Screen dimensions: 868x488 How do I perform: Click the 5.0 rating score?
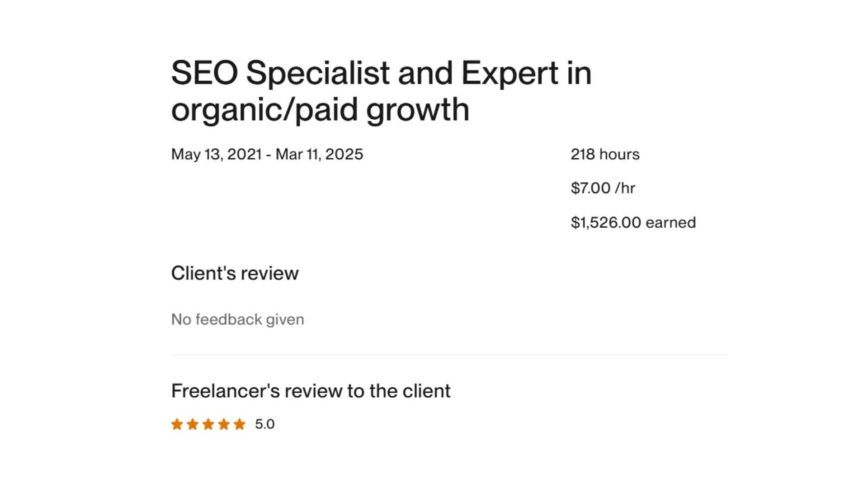pyautogui.click(x=264, y=424)
